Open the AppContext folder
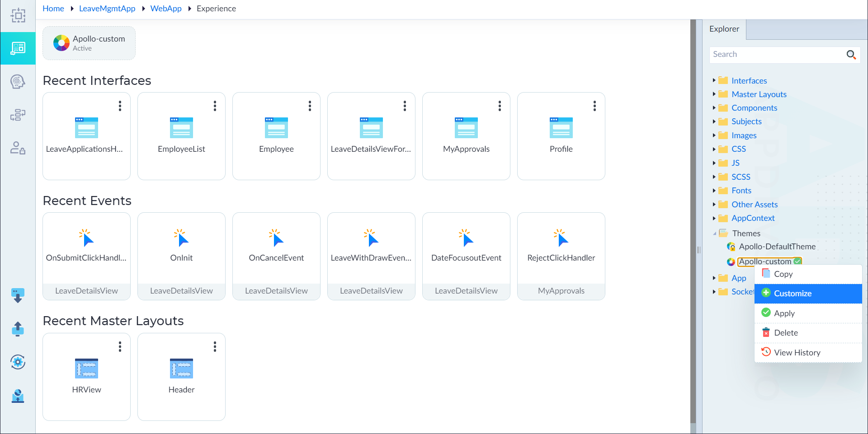868x434 pixels. pyautogui.click(x=753, y=218)
